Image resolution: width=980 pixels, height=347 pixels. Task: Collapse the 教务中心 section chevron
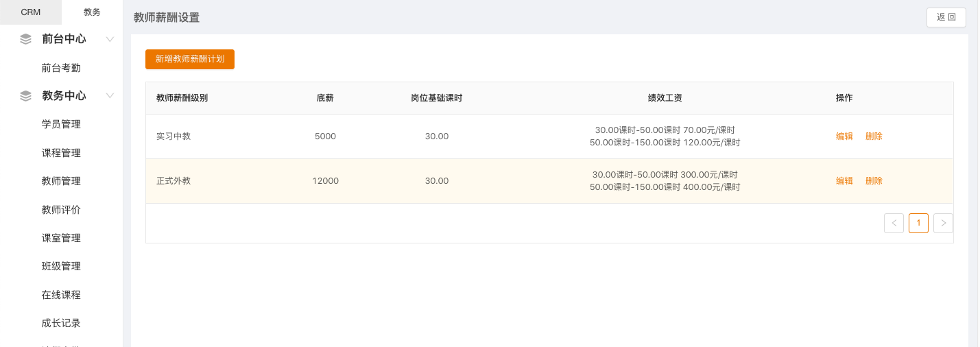coord(110,96)
